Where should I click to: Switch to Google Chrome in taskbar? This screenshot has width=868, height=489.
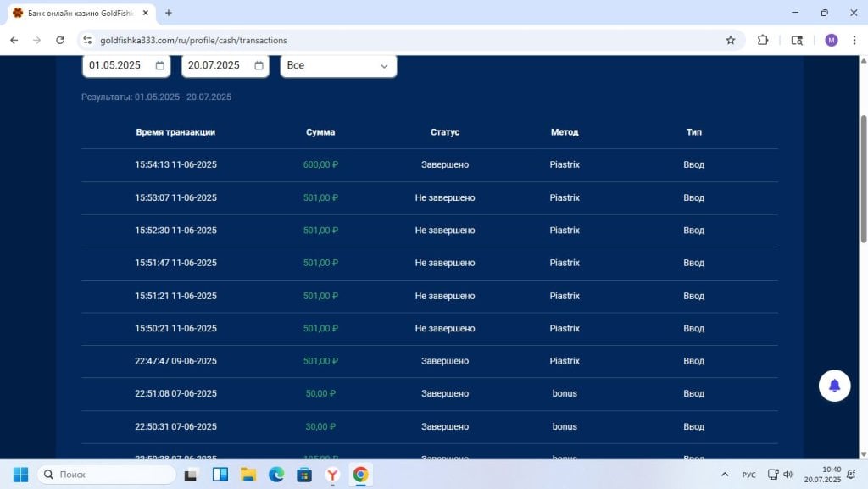[x=360, y=474]
